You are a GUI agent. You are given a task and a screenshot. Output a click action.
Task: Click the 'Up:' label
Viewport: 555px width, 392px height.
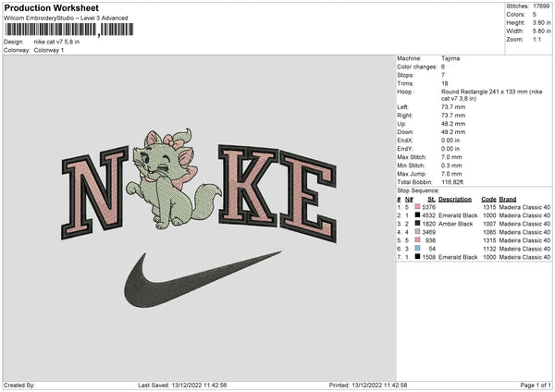[x=401, y=124]
